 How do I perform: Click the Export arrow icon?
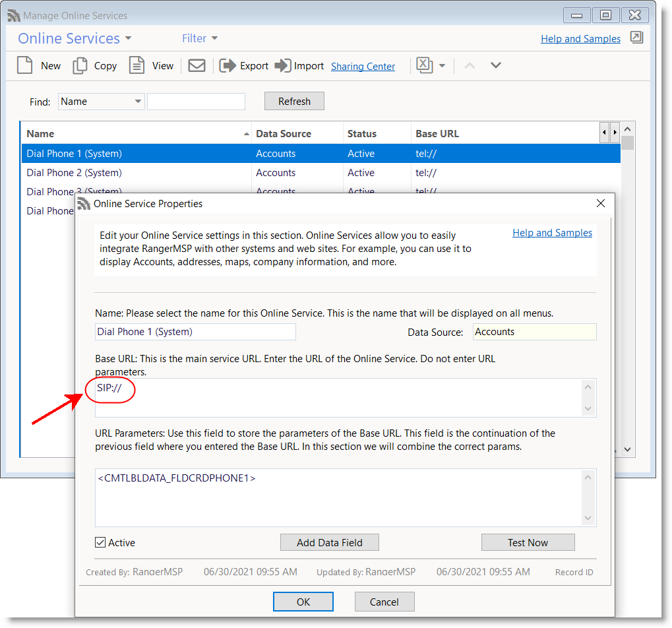228,65
